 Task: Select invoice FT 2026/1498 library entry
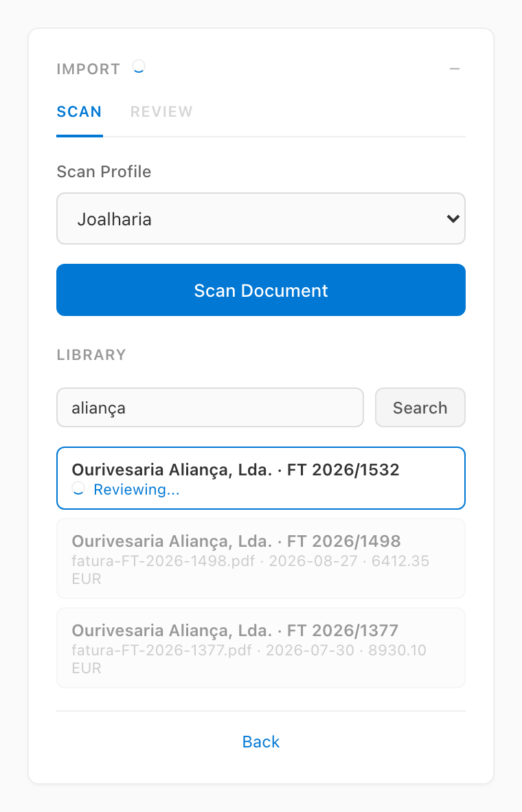point(261,559)
